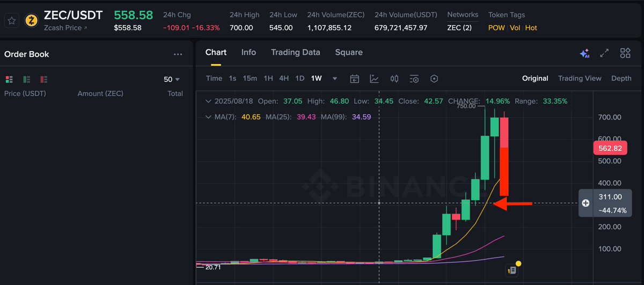The height and width of the screenshot is (285, 644).
Task: Select the 1H interval
Action: pyautogui.click(x=268, y=78)
